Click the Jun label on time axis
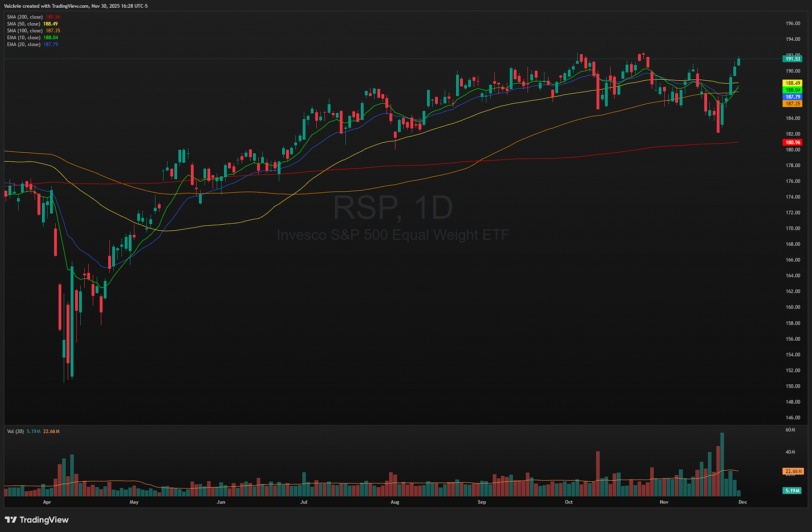812x532 pixels. [x=221, y=502]
